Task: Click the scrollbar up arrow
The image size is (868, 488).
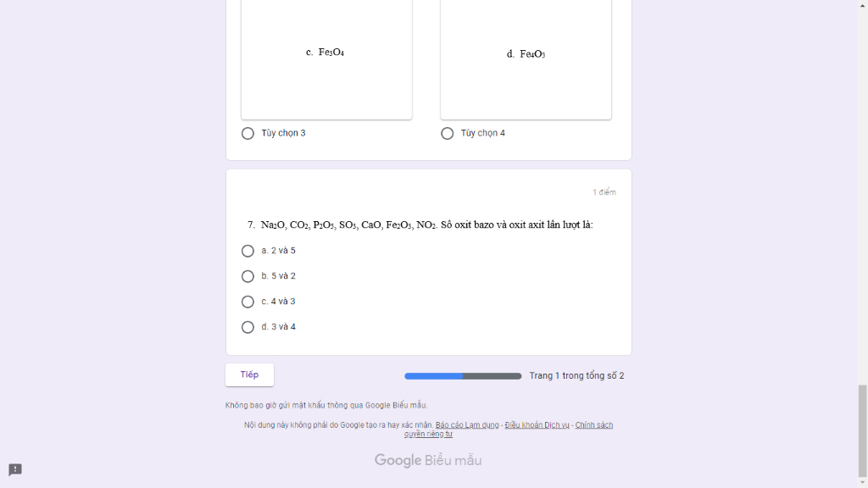Action: pos(862,4)
